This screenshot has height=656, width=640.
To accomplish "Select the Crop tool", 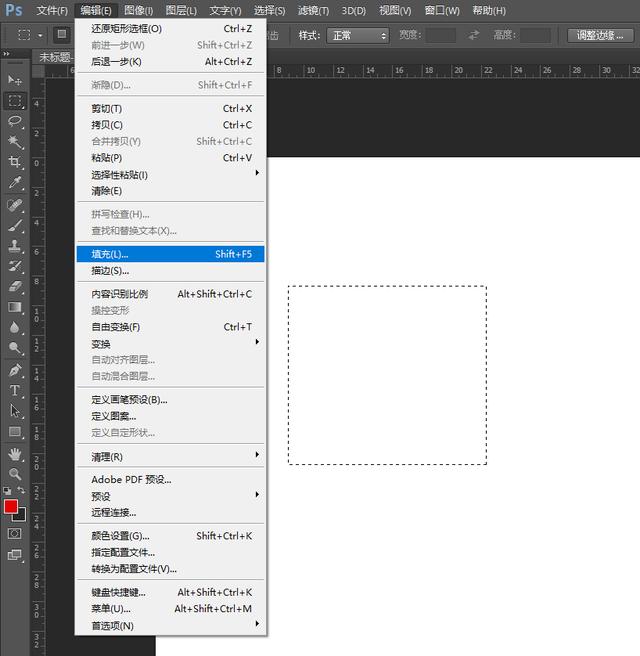I will 15,162.
